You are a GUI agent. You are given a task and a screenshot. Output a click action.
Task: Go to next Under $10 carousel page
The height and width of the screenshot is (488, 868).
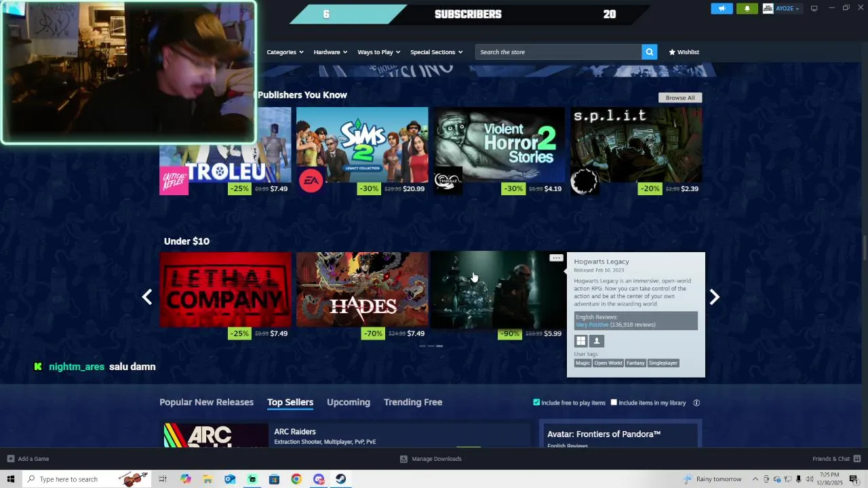coord(714,297)
